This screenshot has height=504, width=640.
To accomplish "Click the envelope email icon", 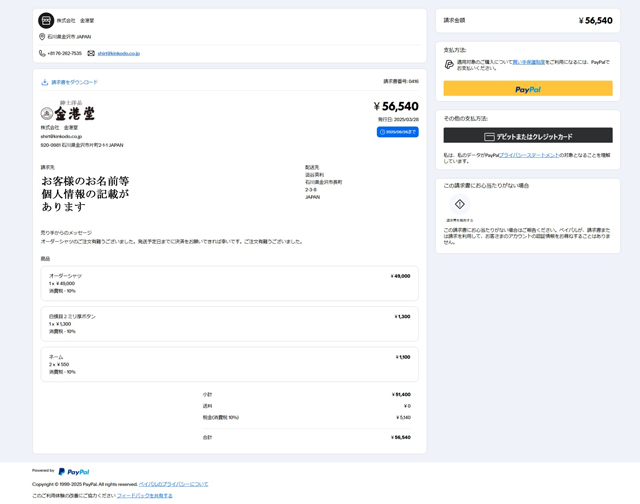I will [x=91, y=53].
